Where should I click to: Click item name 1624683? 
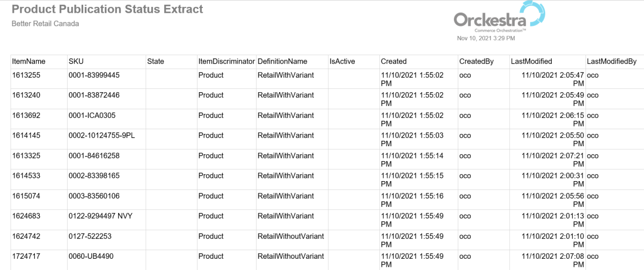[x=25, y=216]
